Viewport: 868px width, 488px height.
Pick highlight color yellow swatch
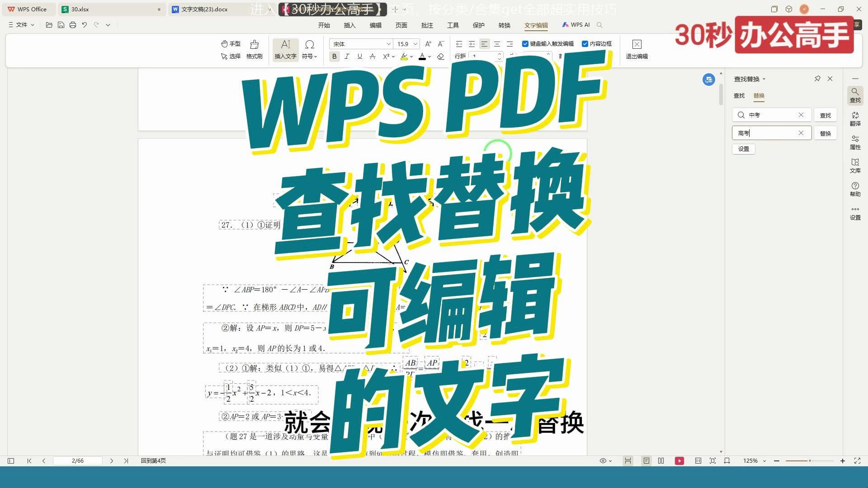[x=404, y=56]
